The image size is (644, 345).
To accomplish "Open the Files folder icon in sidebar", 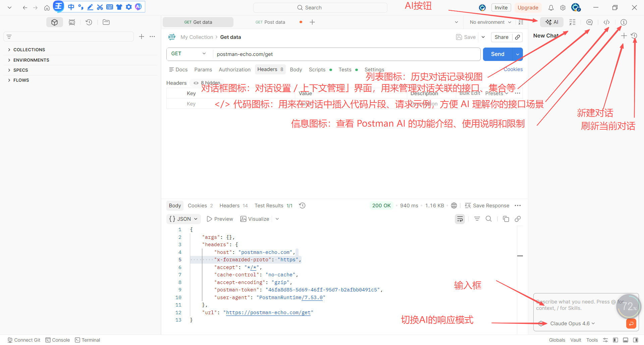I will 106,22.
